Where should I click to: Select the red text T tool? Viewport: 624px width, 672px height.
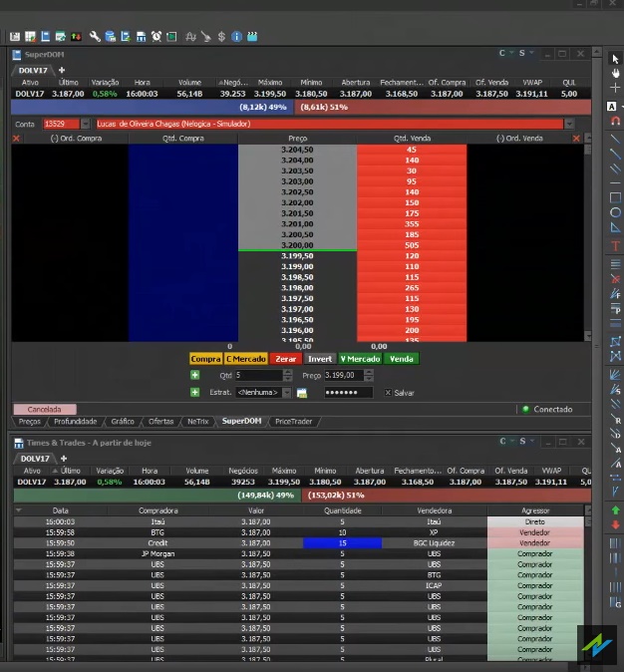(615, 246)
